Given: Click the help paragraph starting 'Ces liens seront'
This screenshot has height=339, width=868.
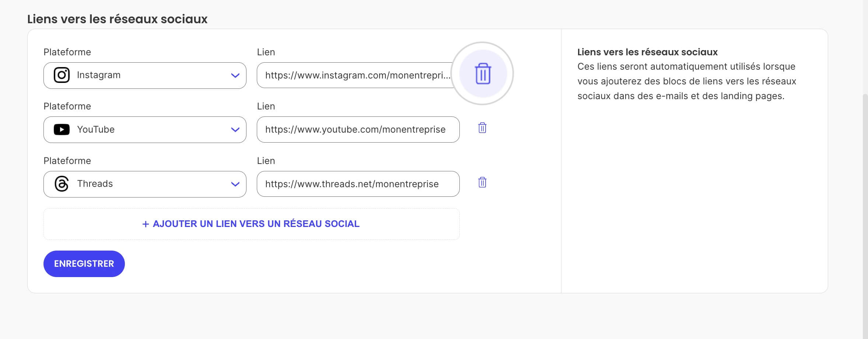Looking at the screenshot, I should point(687,81).
